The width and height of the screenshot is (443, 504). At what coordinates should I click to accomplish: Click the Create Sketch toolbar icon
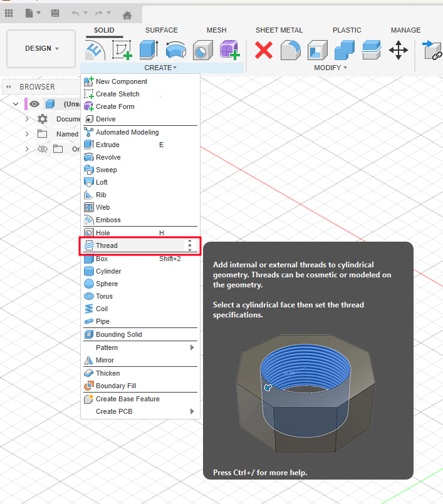[x=122, y=50]
